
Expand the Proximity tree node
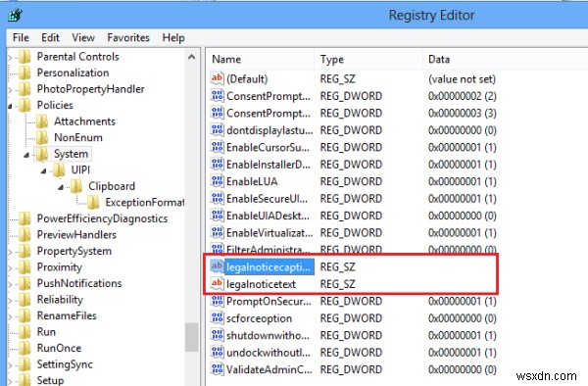10,268
